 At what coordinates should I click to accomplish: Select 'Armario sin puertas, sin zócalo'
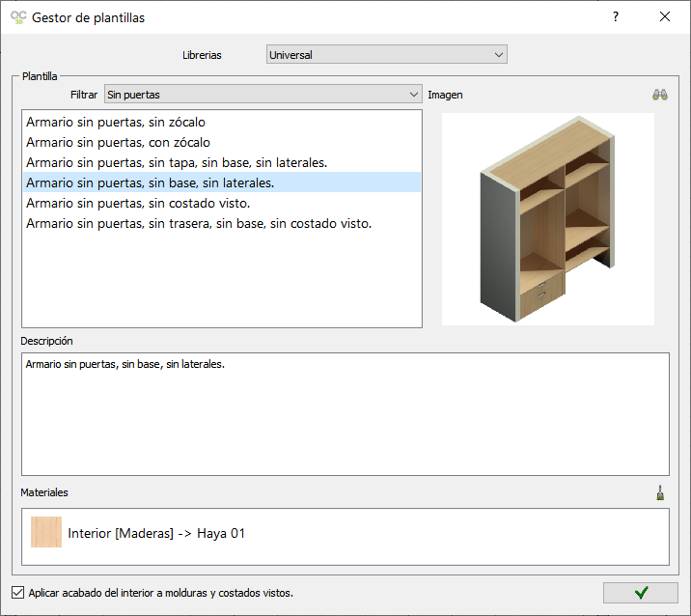222,122
